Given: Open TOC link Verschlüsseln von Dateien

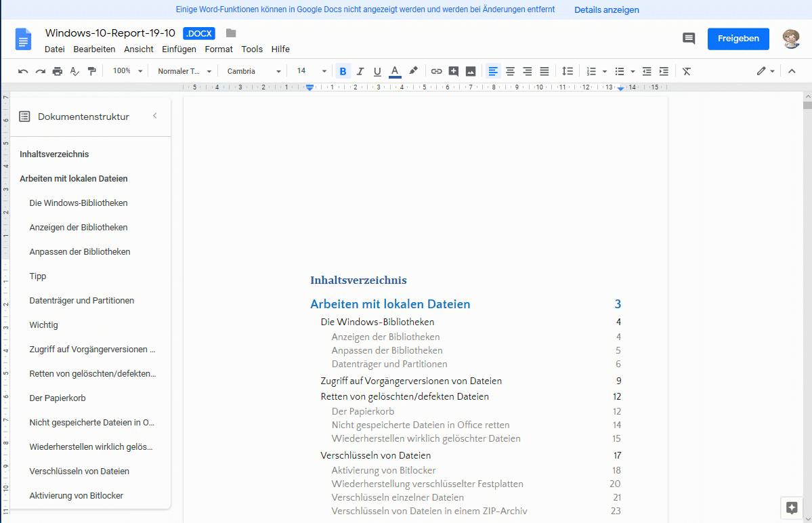Looking at the screenshot, I should click(375, 456).
